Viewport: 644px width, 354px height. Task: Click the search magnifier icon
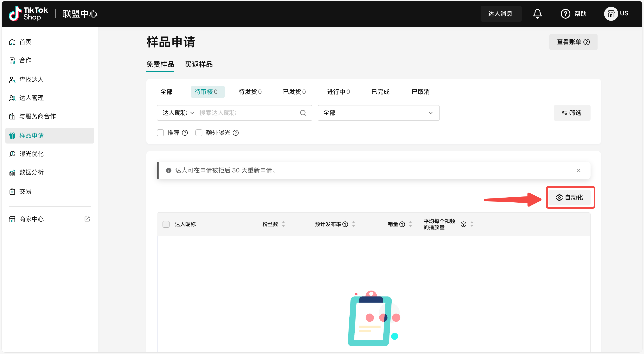[303, 113]
